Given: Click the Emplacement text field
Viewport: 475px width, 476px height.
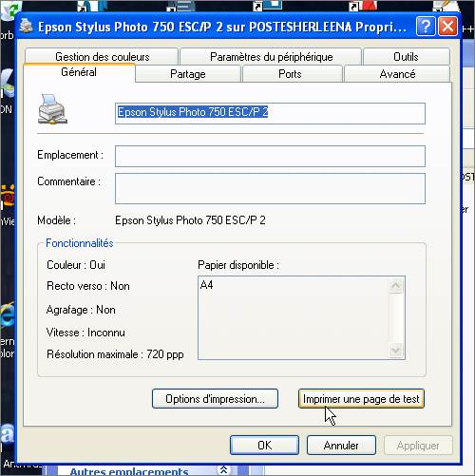Looking at the screenshot, I should pyautogui.click(x=270, y=156).
